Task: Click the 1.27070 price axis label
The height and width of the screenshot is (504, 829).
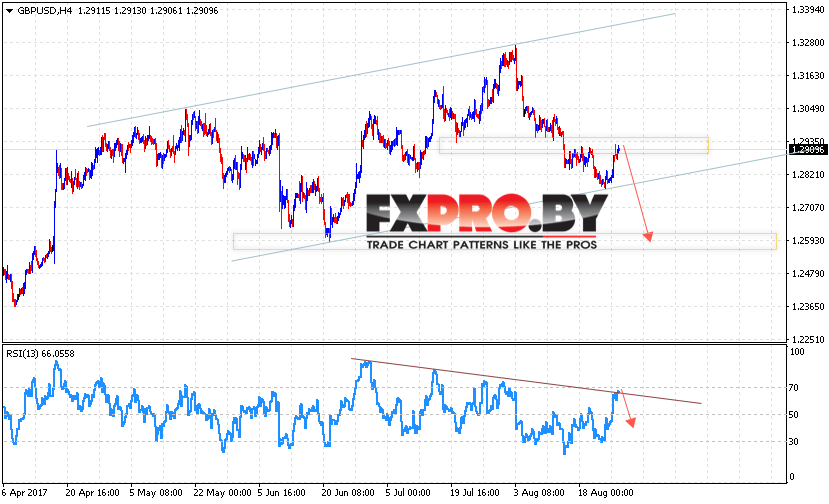Action: coord(808,208)
